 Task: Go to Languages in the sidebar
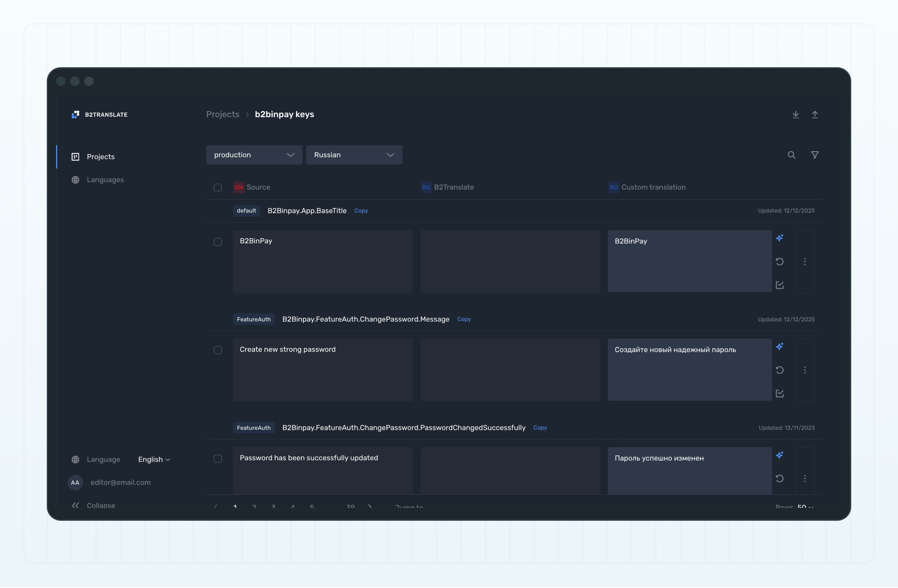point(105,180)
